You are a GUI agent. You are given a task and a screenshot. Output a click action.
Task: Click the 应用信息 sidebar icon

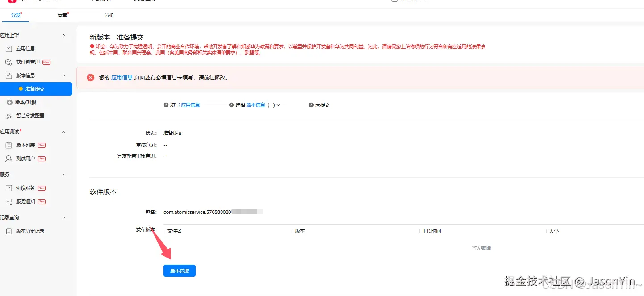pos(8,49)
